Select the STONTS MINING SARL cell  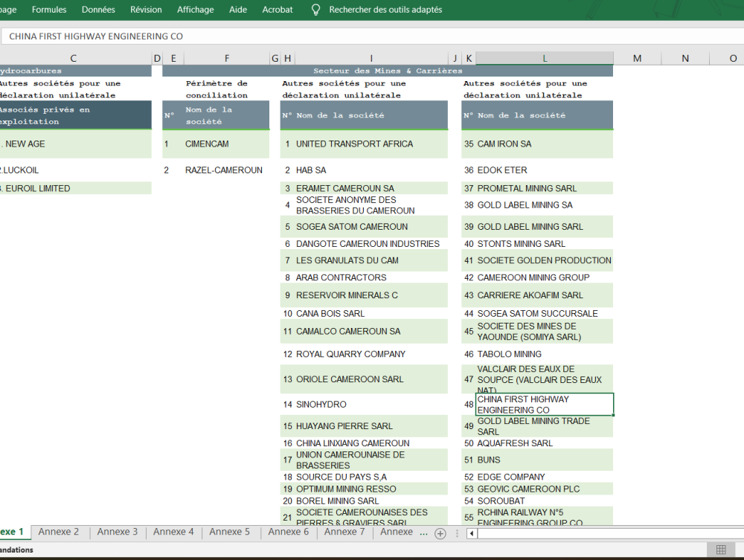tap(545, 244)
